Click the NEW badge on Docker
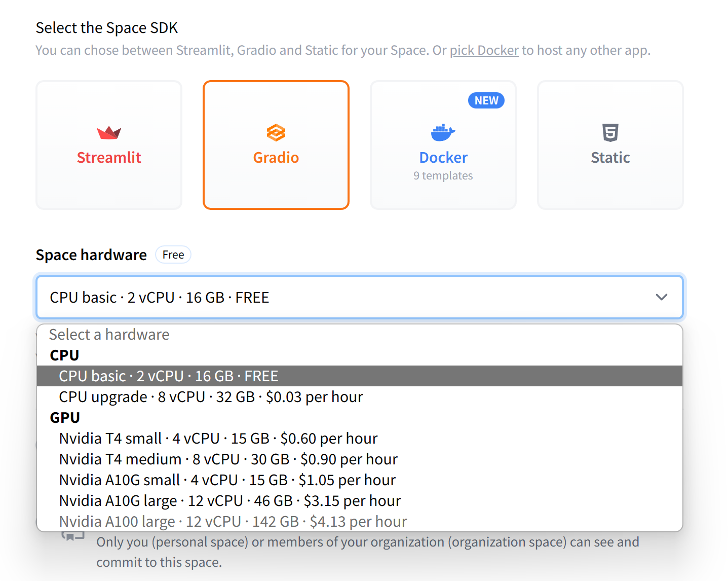 [486, 100]
